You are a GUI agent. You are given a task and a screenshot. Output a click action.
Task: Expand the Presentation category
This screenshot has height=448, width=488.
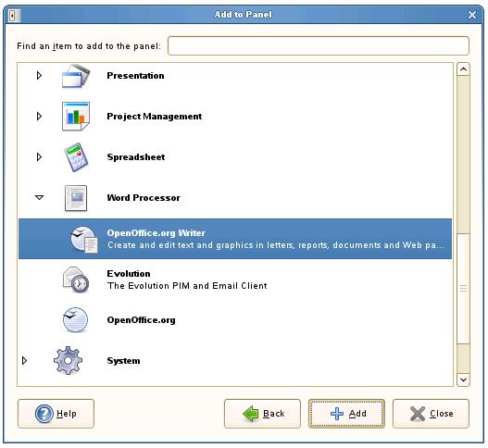coord(39,76)
